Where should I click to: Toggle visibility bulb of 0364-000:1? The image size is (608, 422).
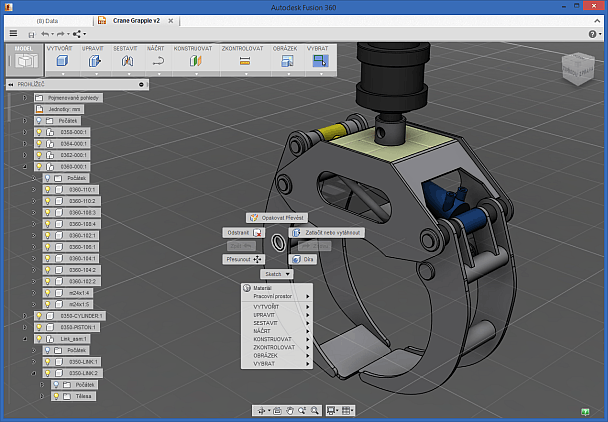pos(39,144)
